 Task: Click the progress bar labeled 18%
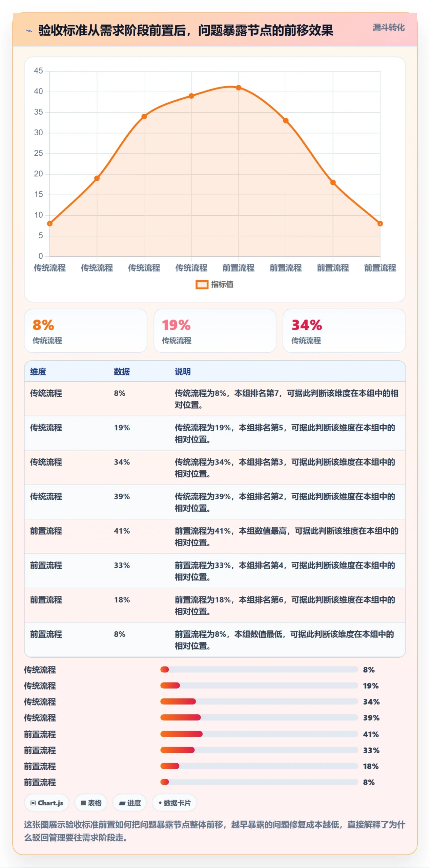coord(259,766)
